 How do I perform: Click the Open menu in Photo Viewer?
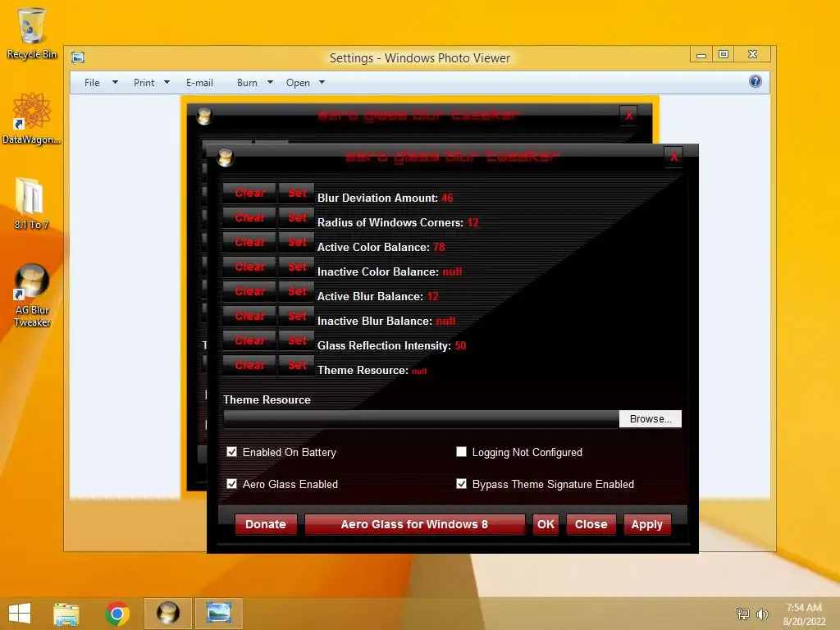point(298,83)
